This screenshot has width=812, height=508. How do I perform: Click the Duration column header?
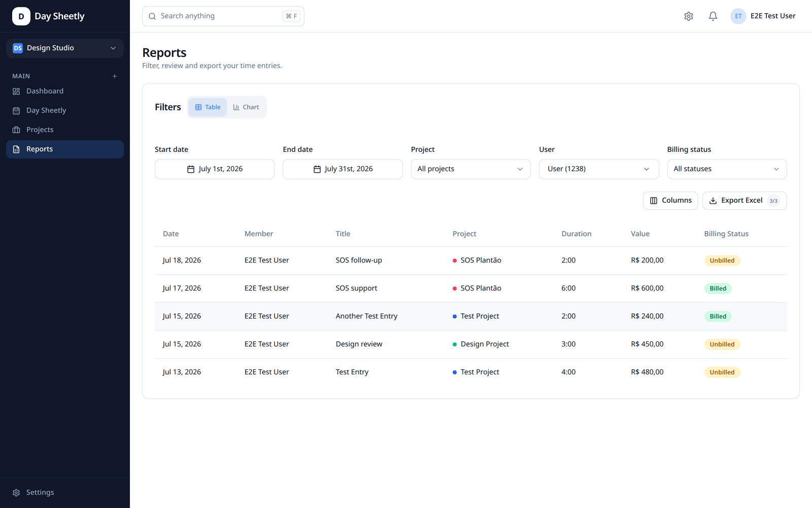click(x=577, y=234)
